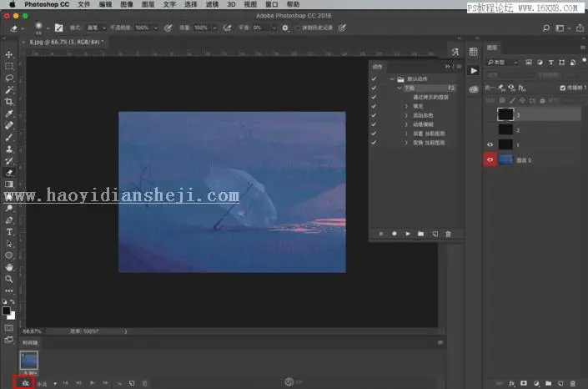Create new action set folder icon
Image resolution: width=588 pixels, height=389 pixels.
click(x=420, y=234)
